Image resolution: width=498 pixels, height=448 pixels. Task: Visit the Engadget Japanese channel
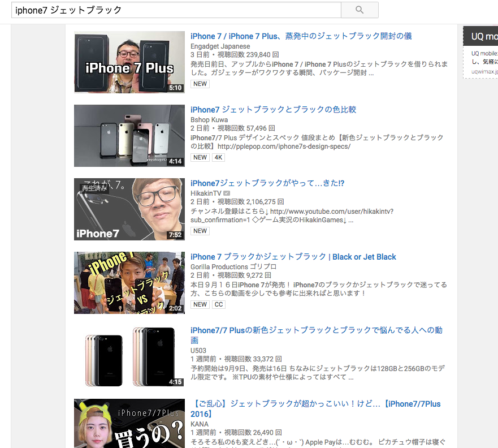coord(220,46)
